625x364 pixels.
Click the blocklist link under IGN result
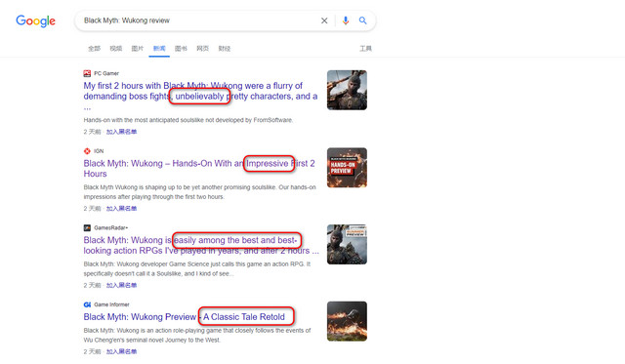[121, 208]
